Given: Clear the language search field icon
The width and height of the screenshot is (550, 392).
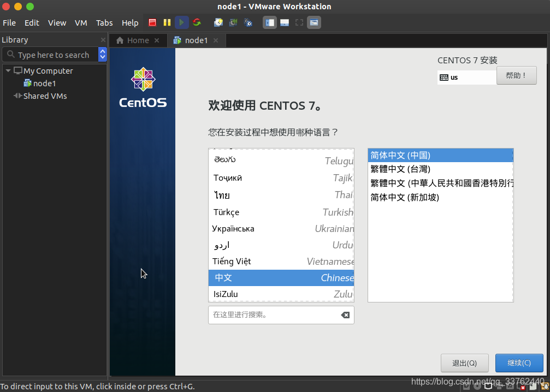Looking at the screenshot, I should (x=345, y=315).
